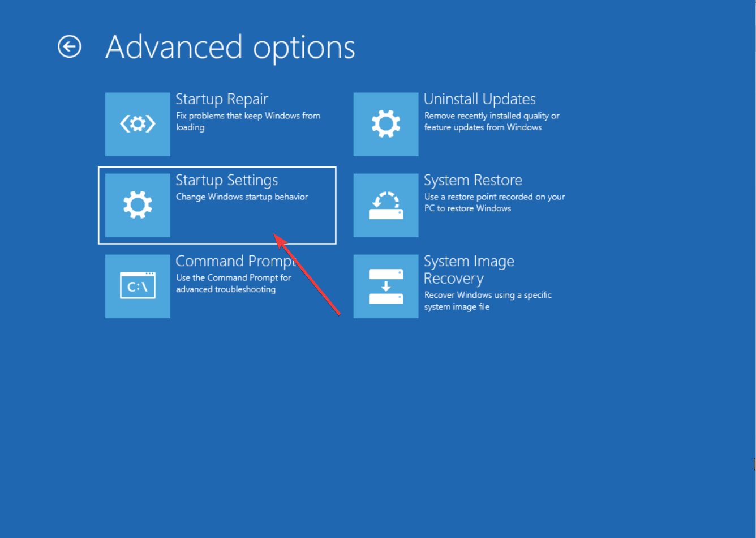The image size is (756, 538).
Task: Click 'Change Windows startup behavior' text
Action: 242,197
